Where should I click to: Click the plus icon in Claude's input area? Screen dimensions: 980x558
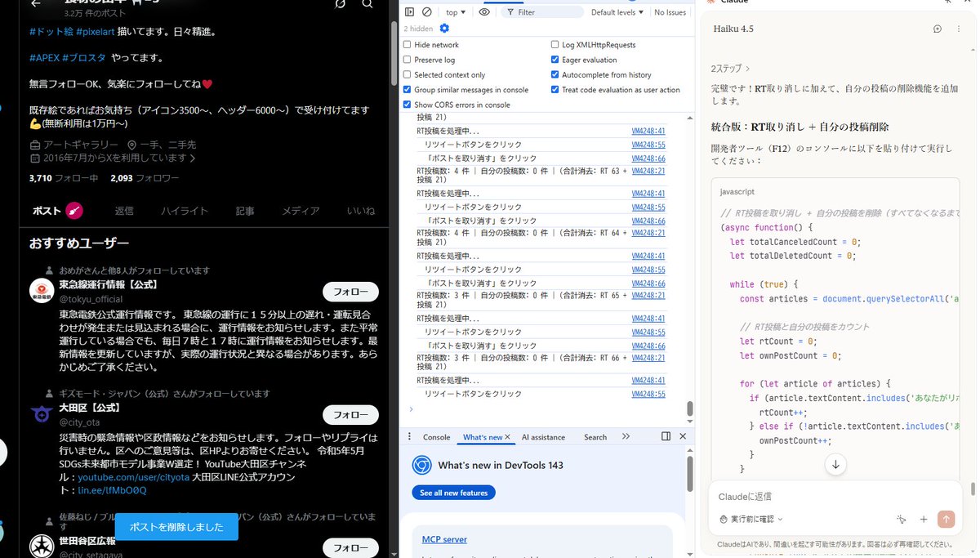(x=924, y=520)
